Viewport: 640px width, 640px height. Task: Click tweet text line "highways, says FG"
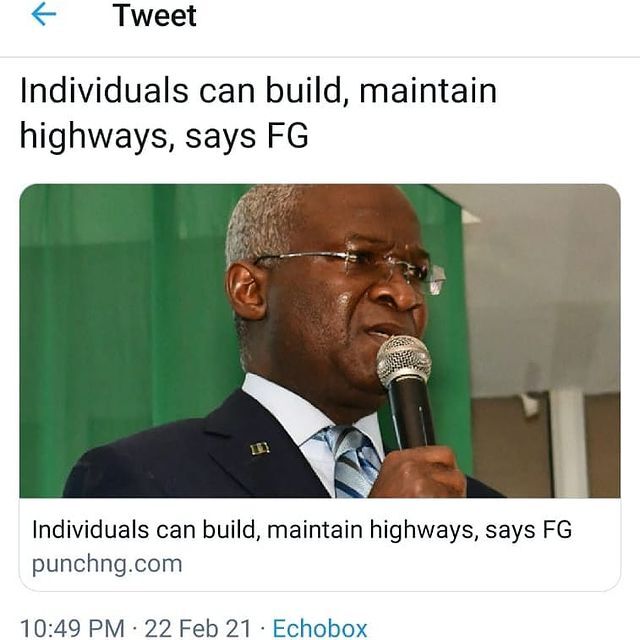click(164, 136)
